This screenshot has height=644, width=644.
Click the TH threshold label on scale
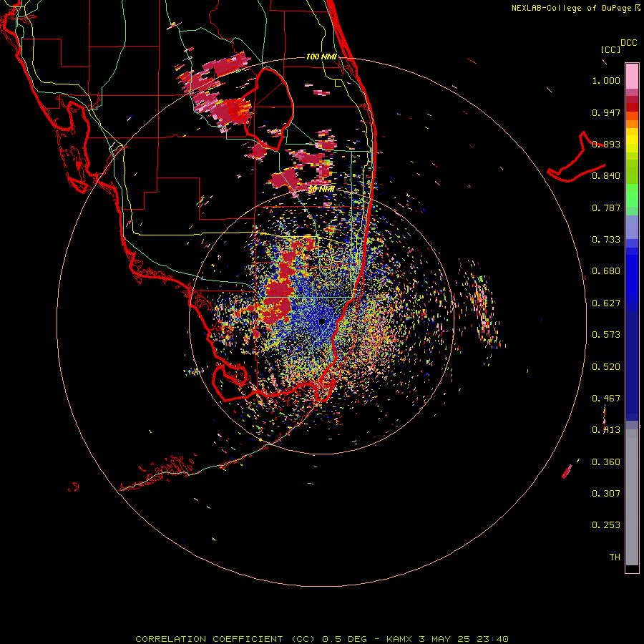pyautogui.click(x=615, y=557)
